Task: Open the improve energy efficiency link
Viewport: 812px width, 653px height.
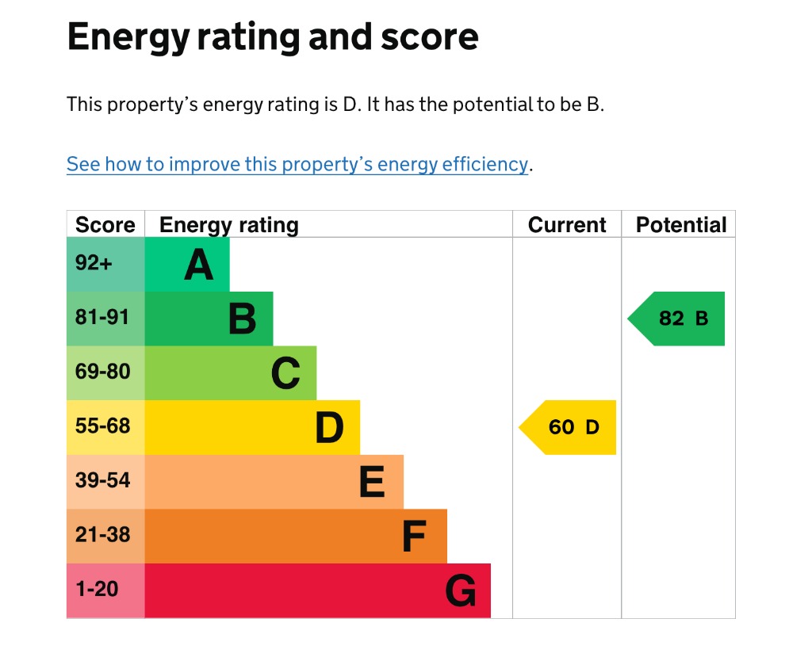Action: tap(297, 164)
